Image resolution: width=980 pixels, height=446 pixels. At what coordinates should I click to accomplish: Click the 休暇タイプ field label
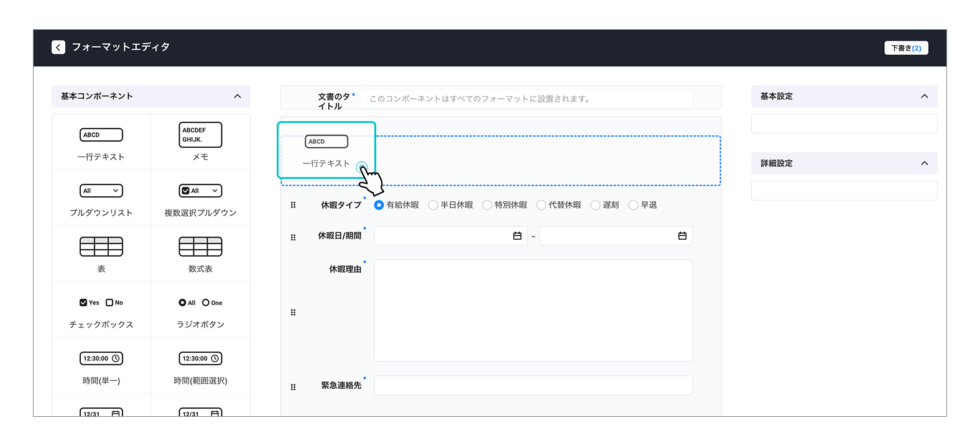(341, 205)
